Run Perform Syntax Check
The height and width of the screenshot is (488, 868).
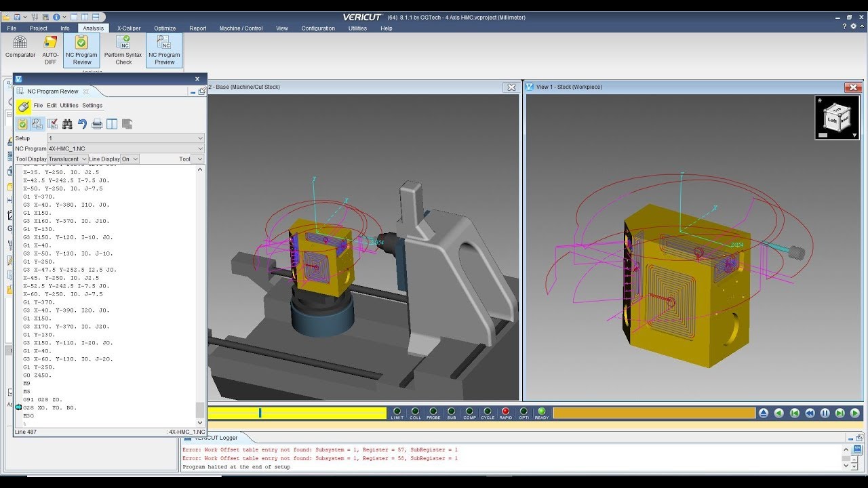pos(123,50)
